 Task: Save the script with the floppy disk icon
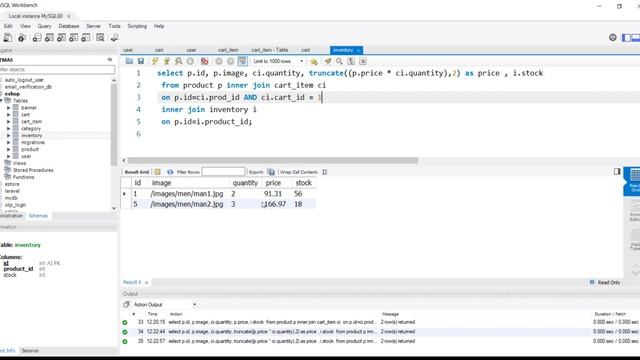pos(141,61)
